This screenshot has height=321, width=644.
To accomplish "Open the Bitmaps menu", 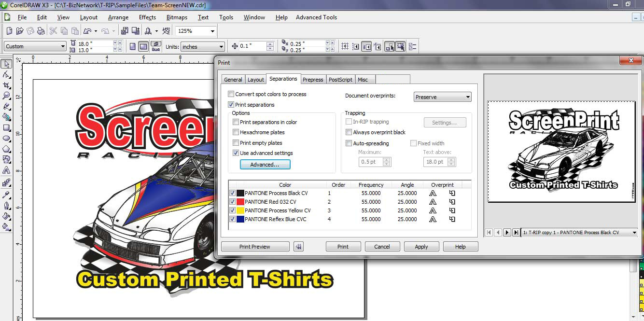I will pos(177,17).
